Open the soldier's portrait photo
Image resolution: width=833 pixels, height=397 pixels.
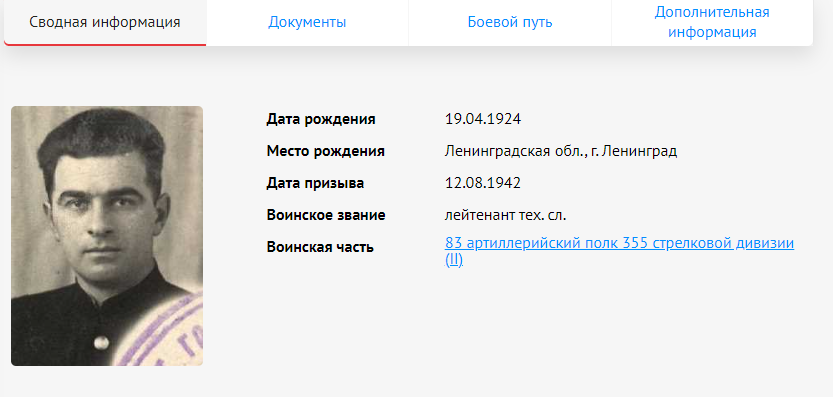click(107, 235)
